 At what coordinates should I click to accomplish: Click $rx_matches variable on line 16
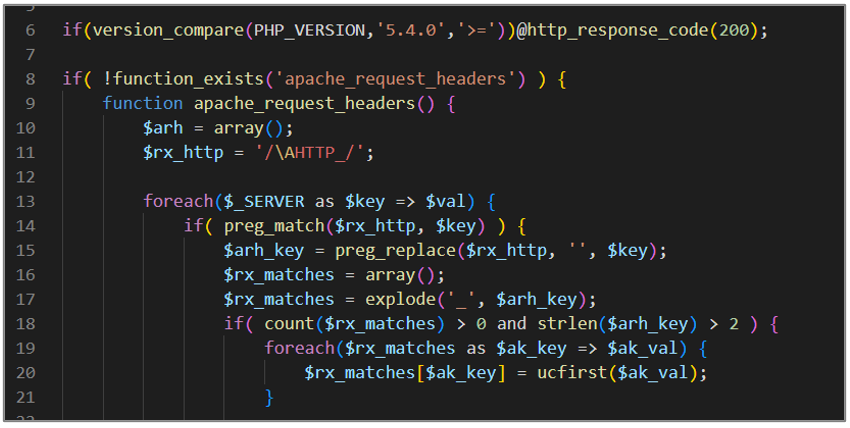279,275
